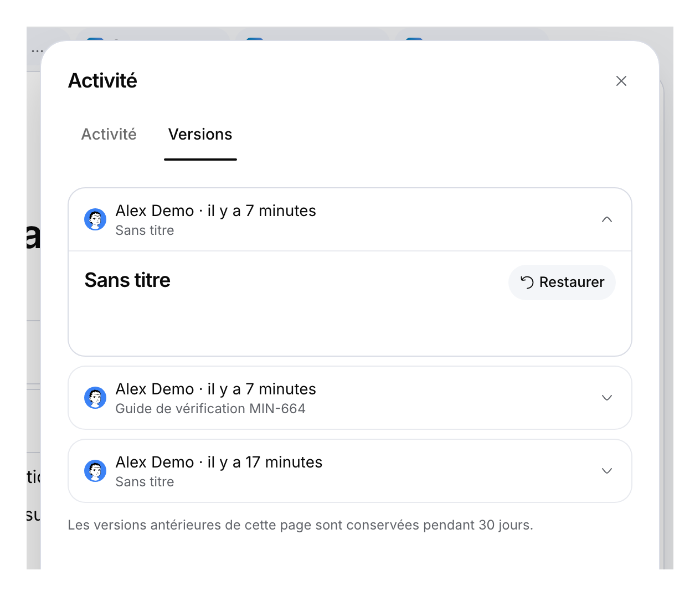Restore this version with Restaurer
The width and height of the screenshot is (700, 596).
pyautogui.click(x=562, y=282)
